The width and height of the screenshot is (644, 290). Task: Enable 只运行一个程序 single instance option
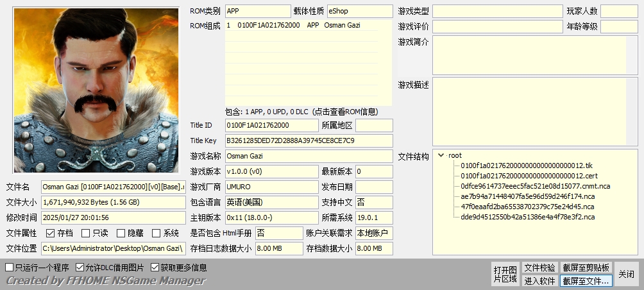9,268
